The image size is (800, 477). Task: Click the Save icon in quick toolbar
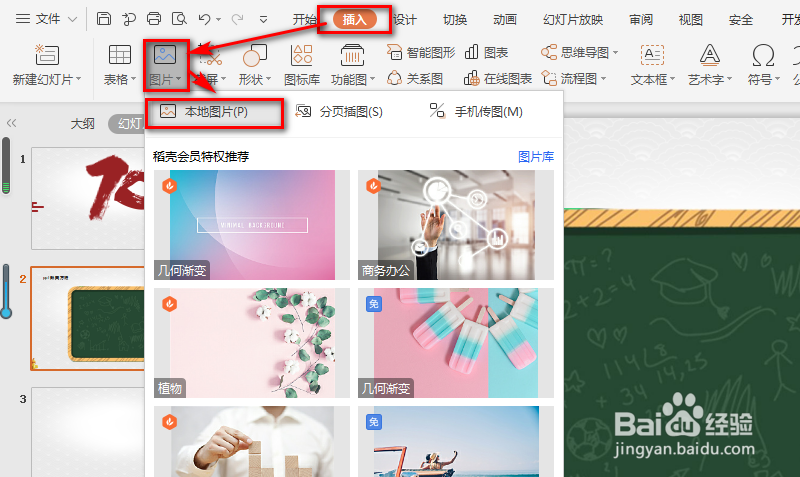[x=104, y=19]
